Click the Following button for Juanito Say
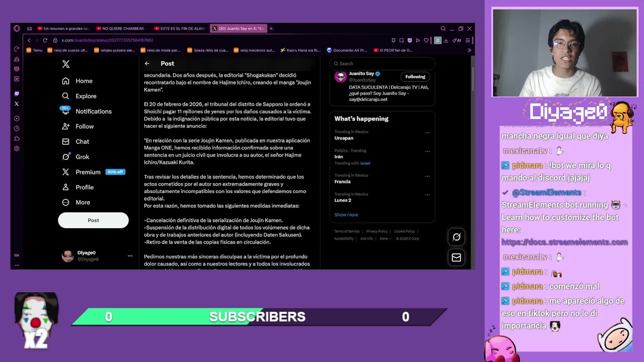 [x=415, y=77]
